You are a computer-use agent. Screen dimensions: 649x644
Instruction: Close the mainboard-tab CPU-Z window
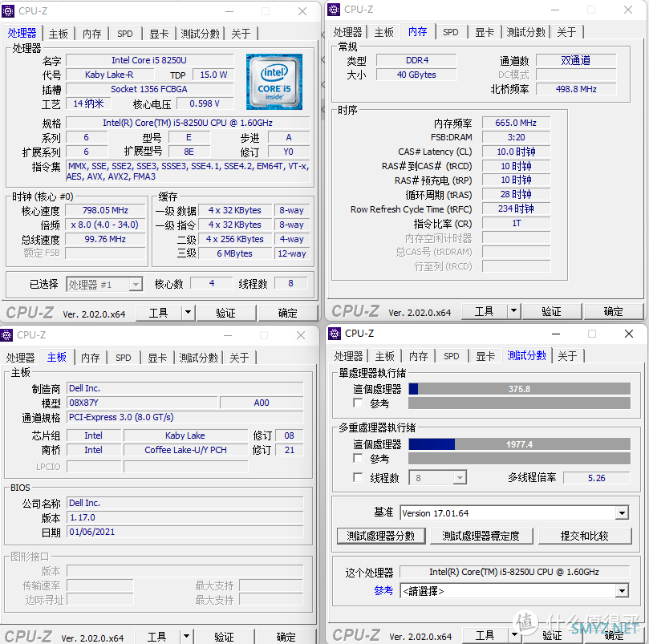[x=301, y=335]
